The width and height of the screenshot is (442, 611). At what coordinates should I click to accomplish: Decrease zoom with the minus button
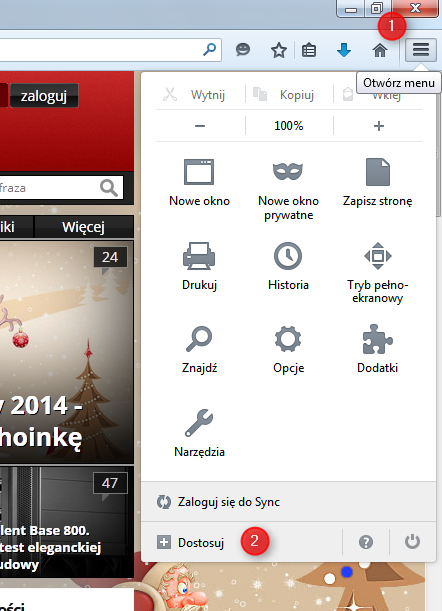click(x=200, y=126)
